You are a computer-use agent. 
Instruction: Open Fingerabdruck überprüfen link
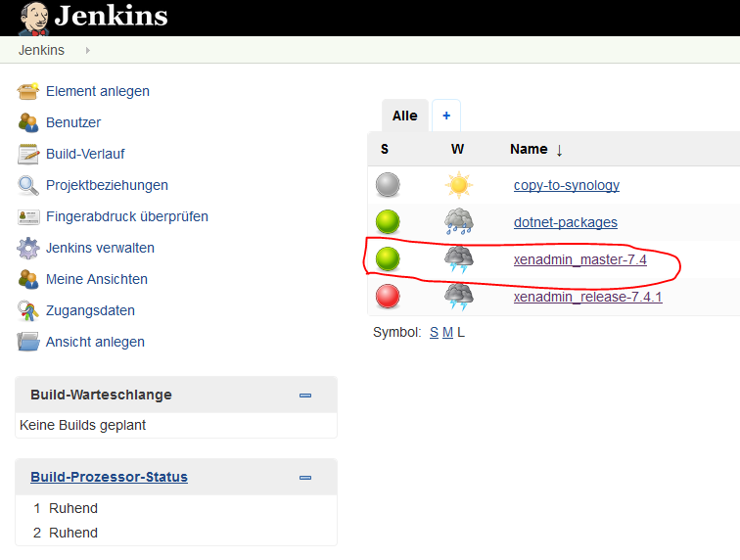[127, 216]
